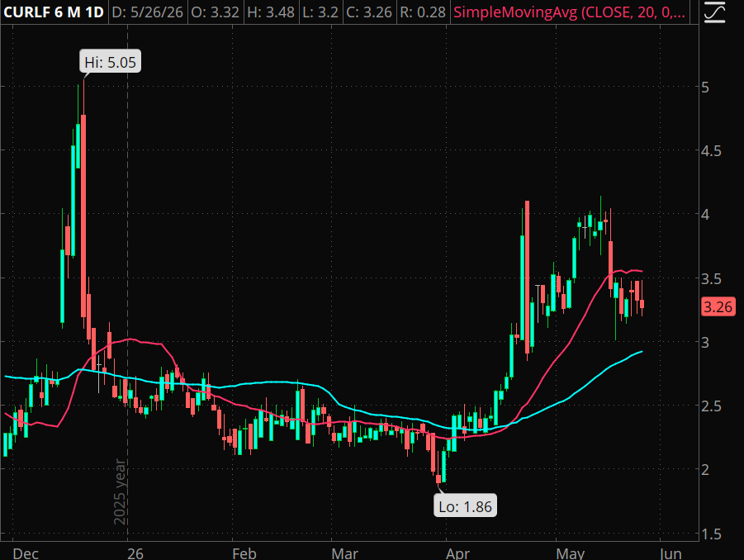This screenshot has height=560, width=744.
Task: Click the 4 price axis label
Action: 705,215
